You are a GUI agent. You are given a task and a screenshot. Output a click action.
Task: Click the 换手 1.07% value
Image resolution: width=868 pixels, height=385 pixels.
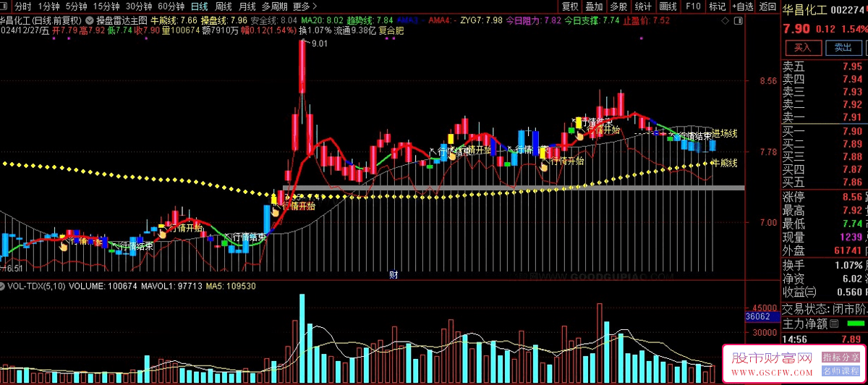tap(849, 264)
